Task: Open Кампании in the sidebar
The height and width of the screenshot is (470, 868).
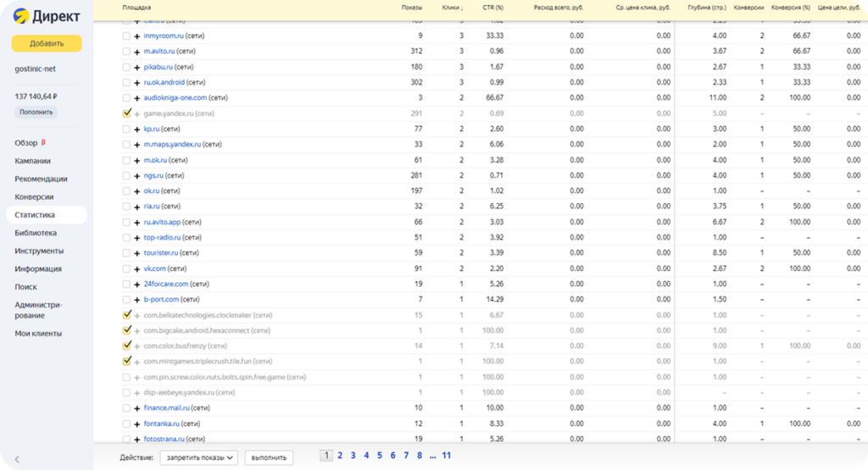Action: pos(33,160)
